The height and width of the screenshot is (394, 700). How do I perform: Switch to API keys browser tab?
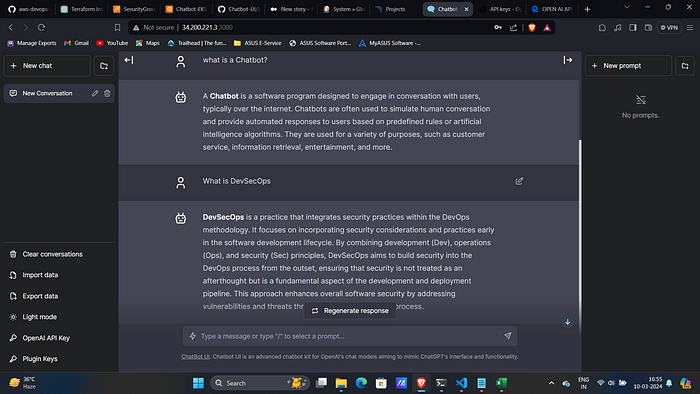[500, 9]
